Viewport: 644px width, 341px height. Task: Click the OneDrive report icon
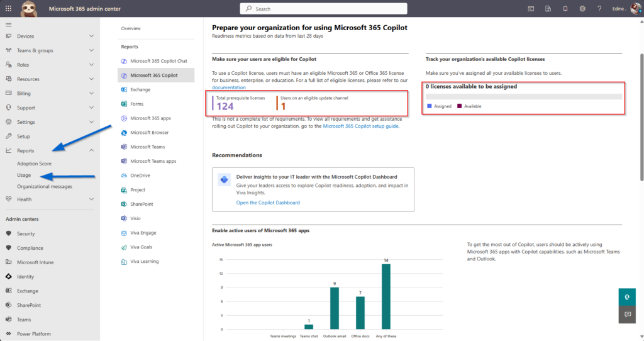124,176
